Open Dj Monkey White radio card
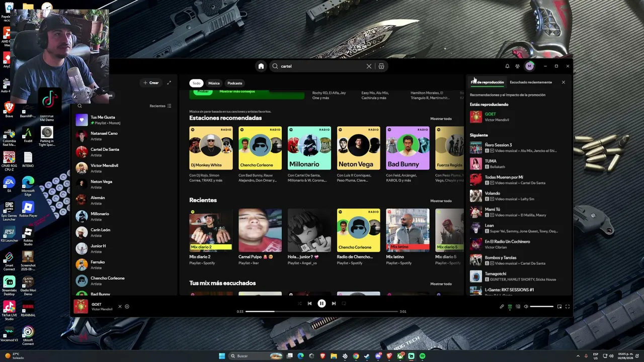Image resolution: width=644 pixels, height=362 pixels. 211,154
